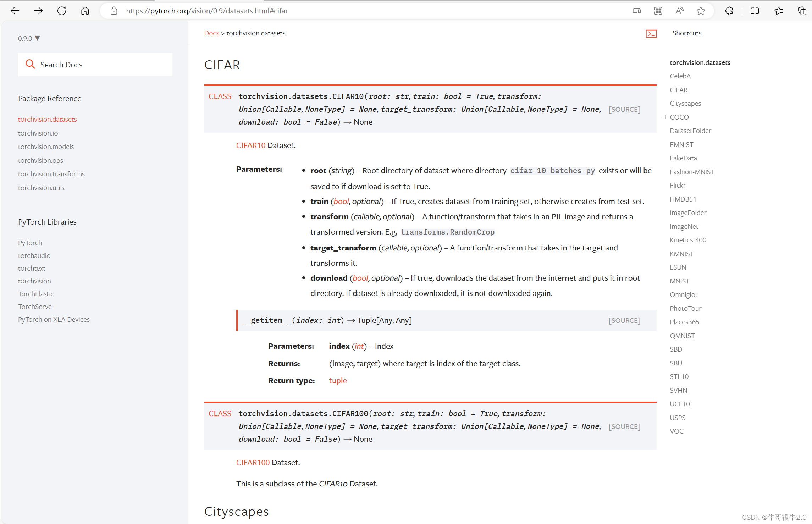Go to browser home page icon
The height and width of the screenshot is (524, 812).
(85, 11)
